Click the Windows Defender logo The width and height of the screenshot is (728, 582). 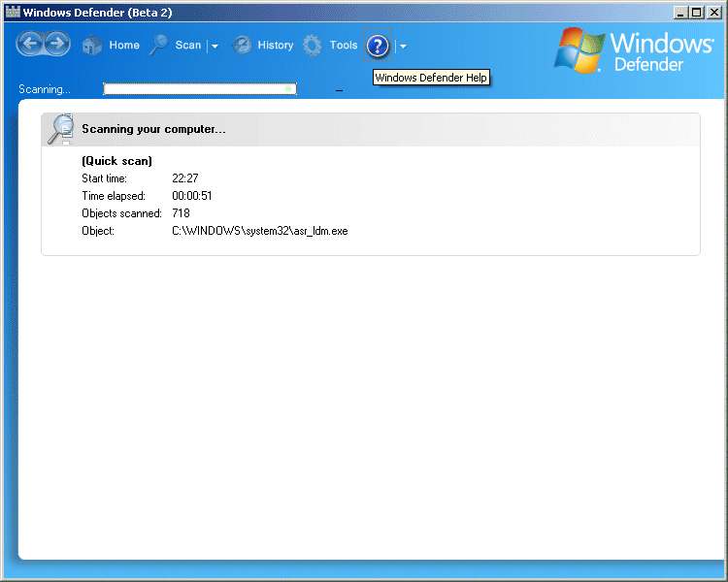tap(634, 51)
